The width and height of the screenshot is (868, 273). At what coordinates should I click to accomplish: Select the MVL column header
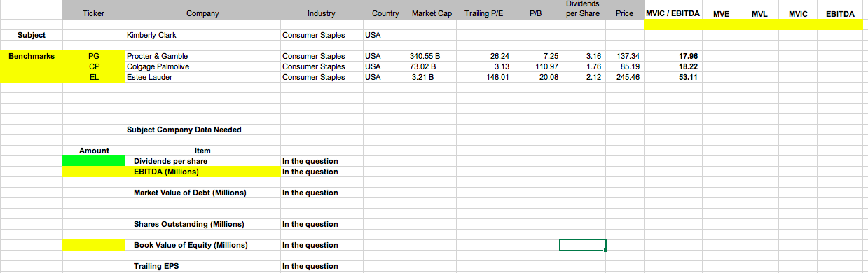point(760,14)
